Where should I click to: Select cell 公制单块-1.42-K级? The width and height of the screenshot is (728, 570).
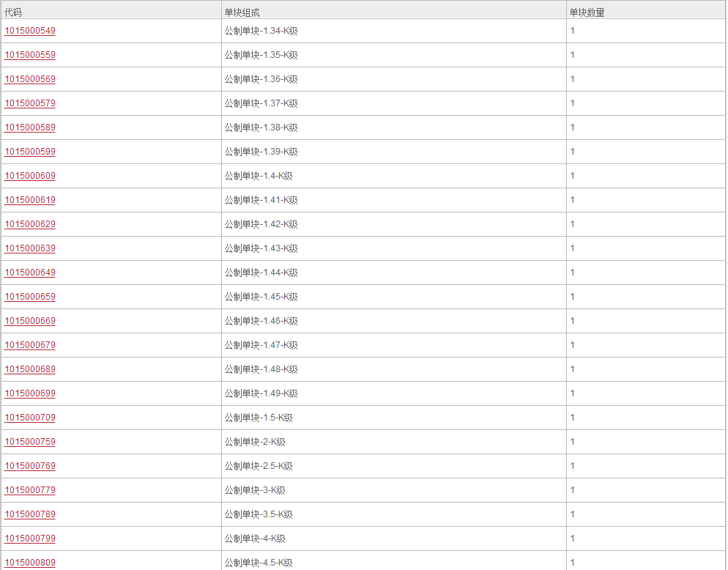394,224
